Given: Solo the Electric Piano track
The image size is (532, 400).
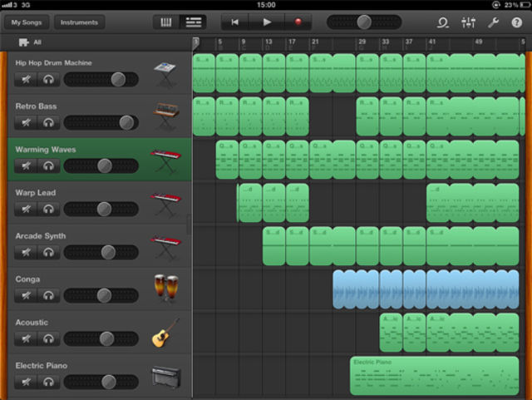Looking at the screenshot, I should (x=48, y=382).
